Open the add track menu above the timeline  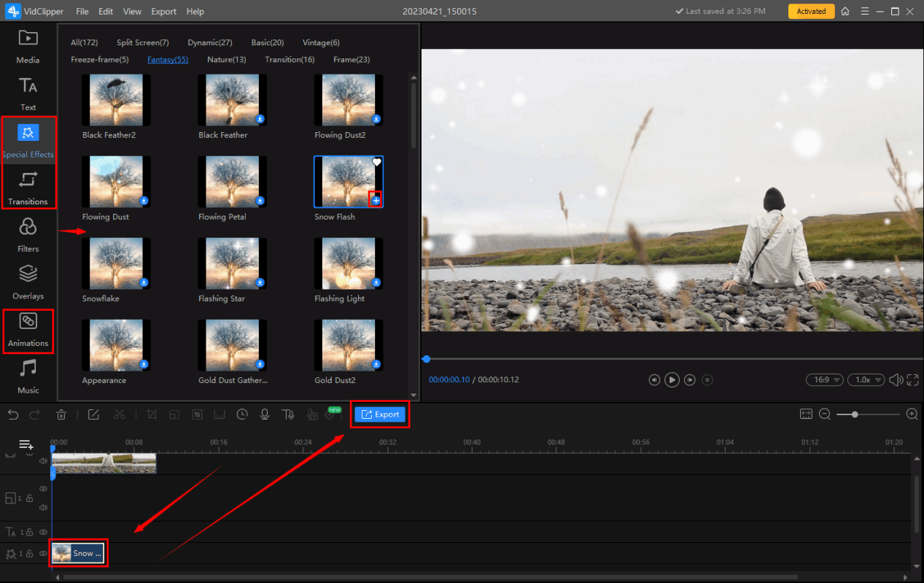[x=26, y=444]
